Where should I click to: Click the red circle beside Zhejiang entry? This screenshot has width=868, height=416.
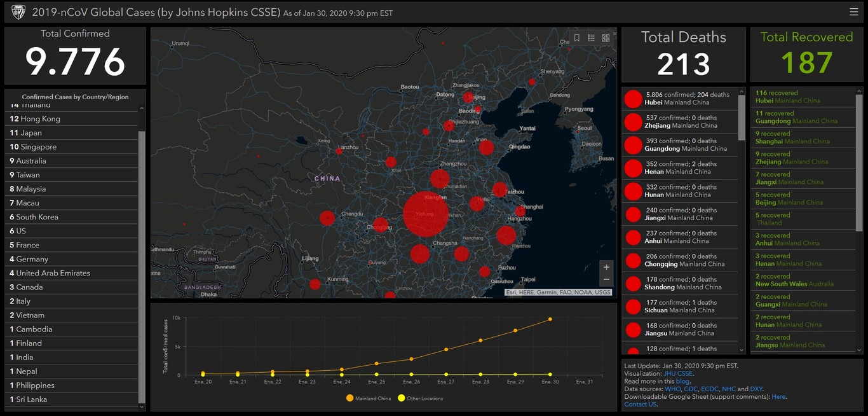(x=633, y=122)
